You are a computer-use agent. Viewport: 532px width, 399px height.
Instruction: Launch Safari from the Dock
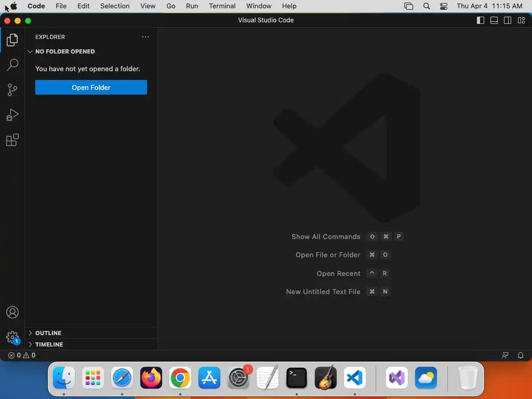pos(122,378)
